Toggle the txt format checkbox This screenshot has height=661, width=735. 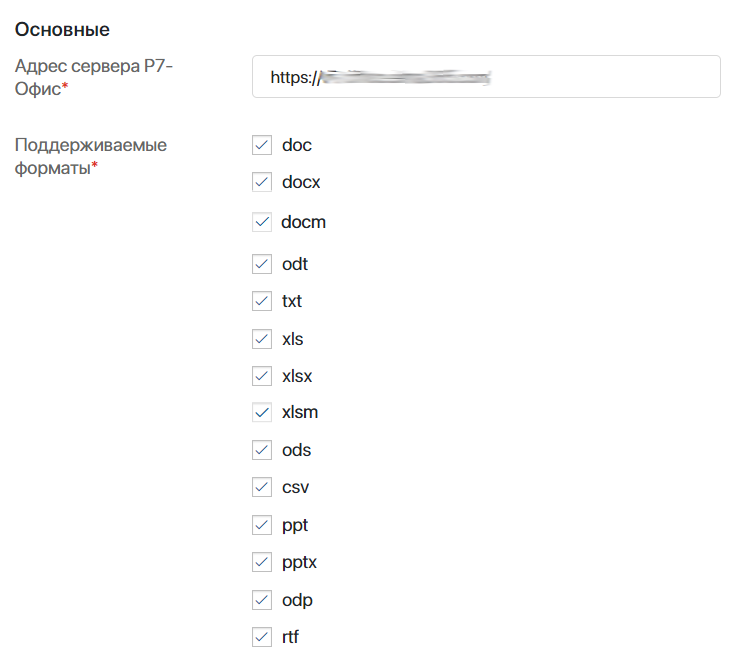tap(262, 301)
